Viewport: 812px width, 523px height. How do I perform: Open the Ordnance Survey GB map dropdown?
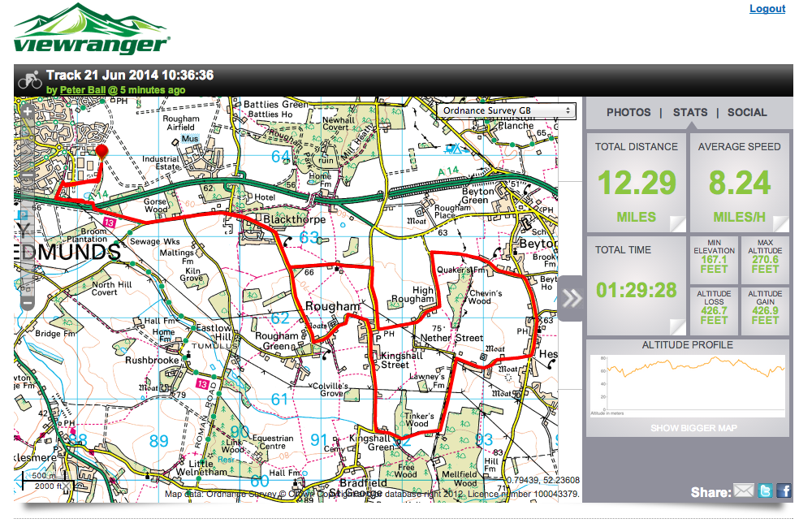(506, 111)
